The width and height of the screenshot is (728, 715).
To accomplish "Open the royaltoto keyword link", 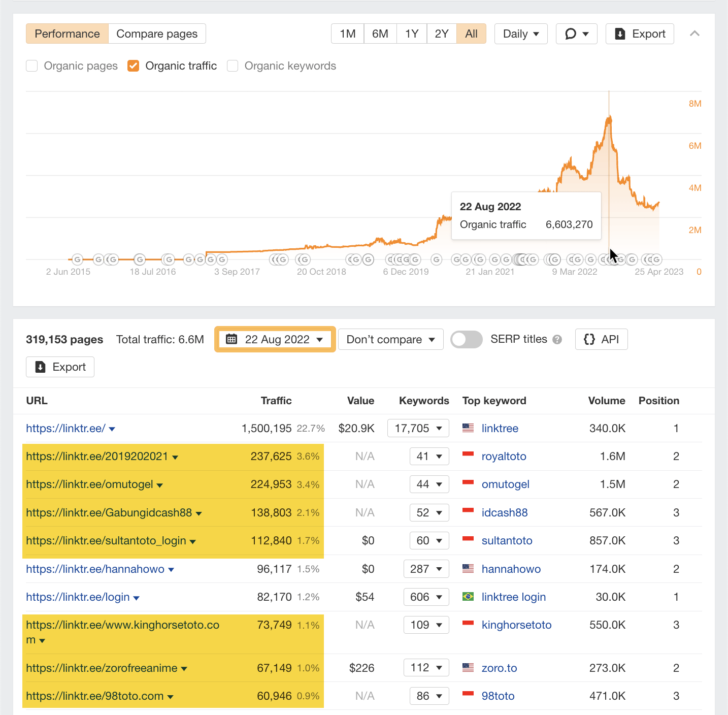I will tap(504, 456).
